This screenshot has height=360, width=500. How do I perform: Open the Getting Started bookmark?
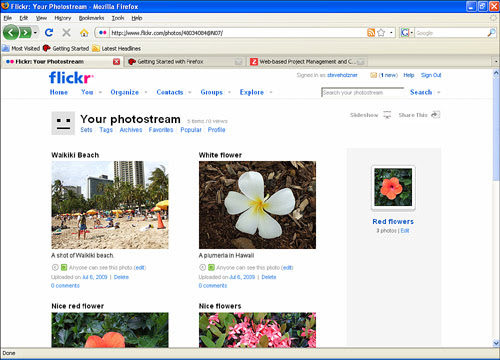point(66,48)
